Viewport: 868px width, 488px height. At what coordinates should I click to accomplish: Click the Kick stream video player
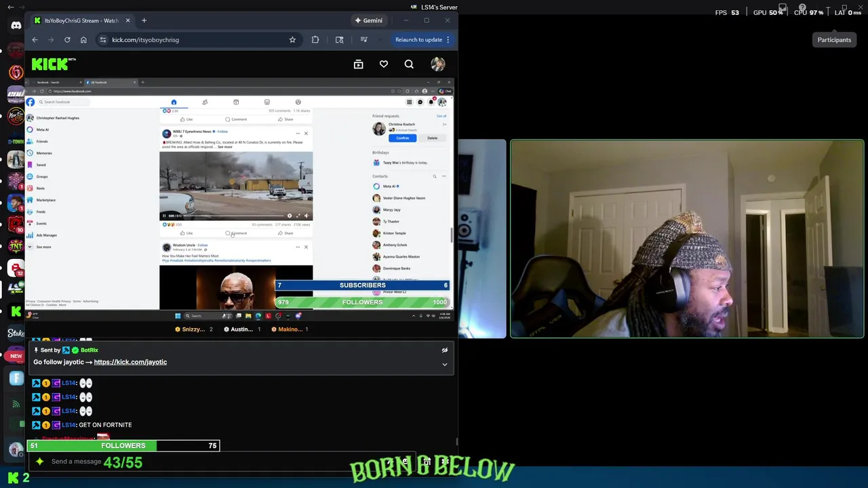pos(239,199)
